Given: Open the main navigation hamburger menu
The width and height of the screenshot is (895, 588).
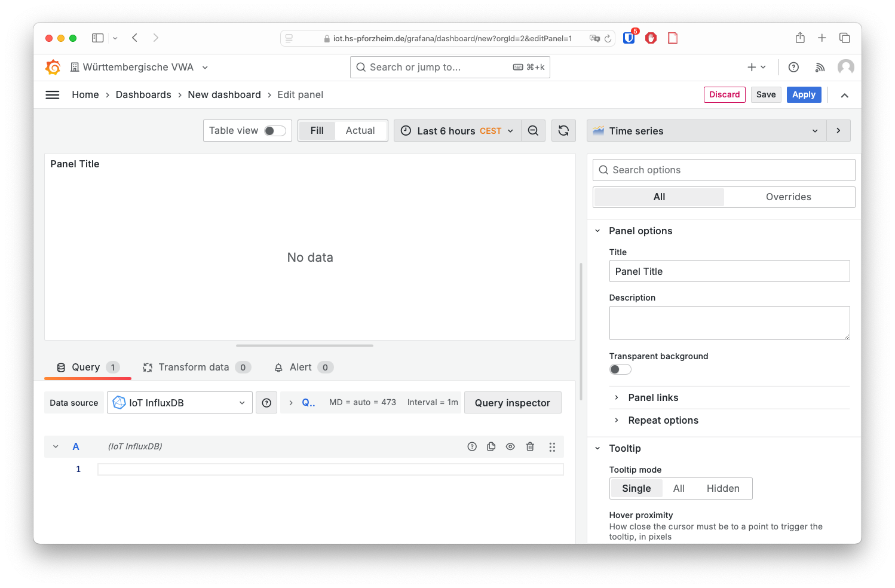Looking at the screenshot, I should [53, 94].
